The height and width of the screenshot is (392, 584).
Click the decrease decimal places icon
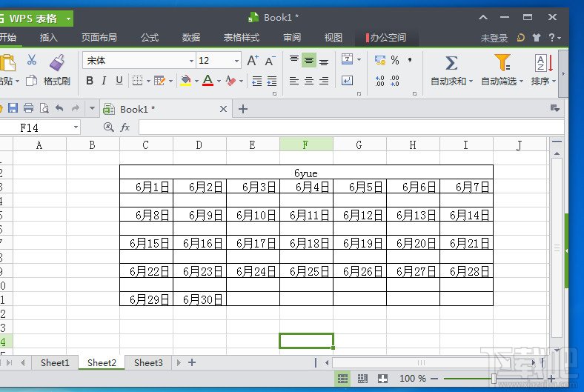point(395,81)
